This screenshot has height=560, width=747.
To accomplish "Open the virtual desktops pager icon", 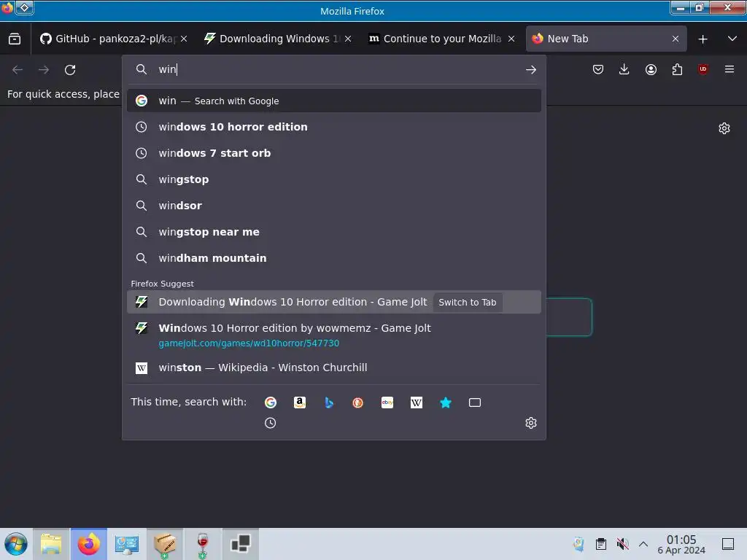I will (240, 544).
